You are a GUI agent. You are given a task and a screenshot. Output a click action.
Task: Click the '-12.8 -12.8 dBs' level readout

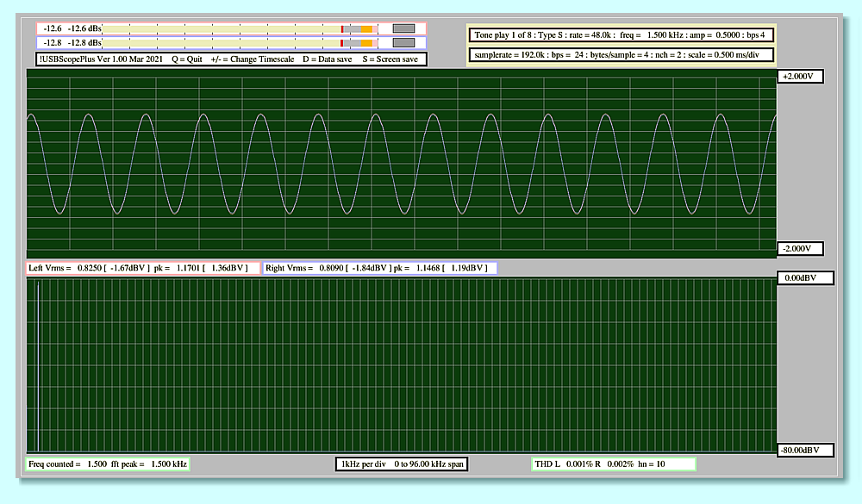tap(72, 43)
